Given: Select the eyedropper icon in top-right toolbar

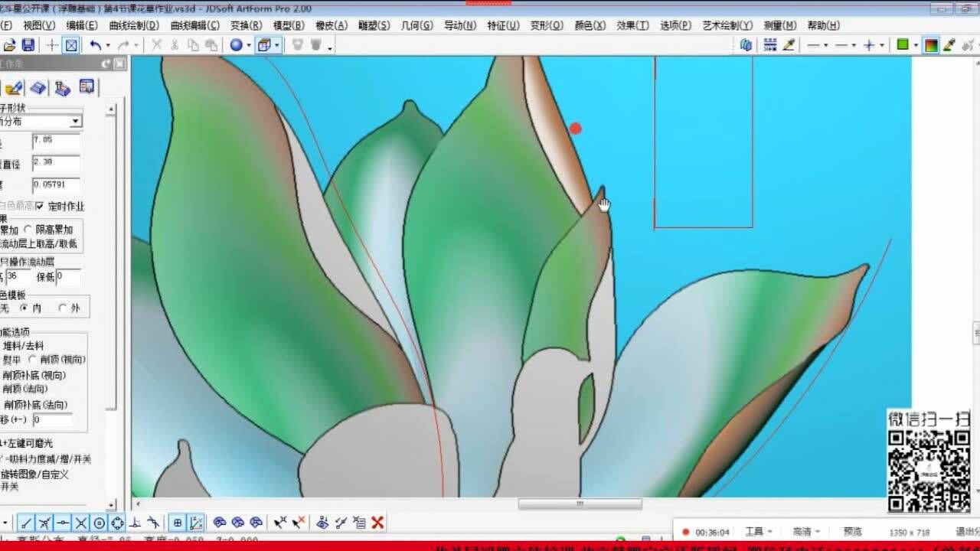Looking at the screenshot, I should point(788,45).
